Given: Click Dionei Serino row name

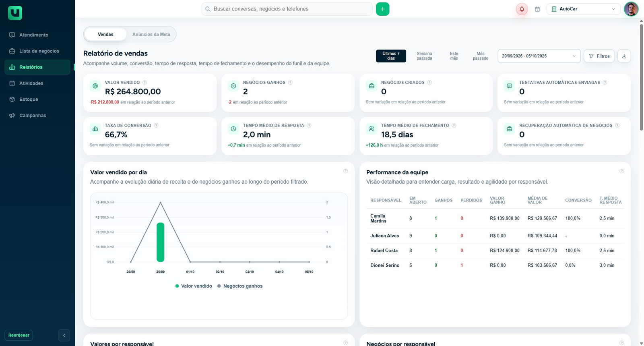Looking at the screenshot, I should (x=385, y=265).
